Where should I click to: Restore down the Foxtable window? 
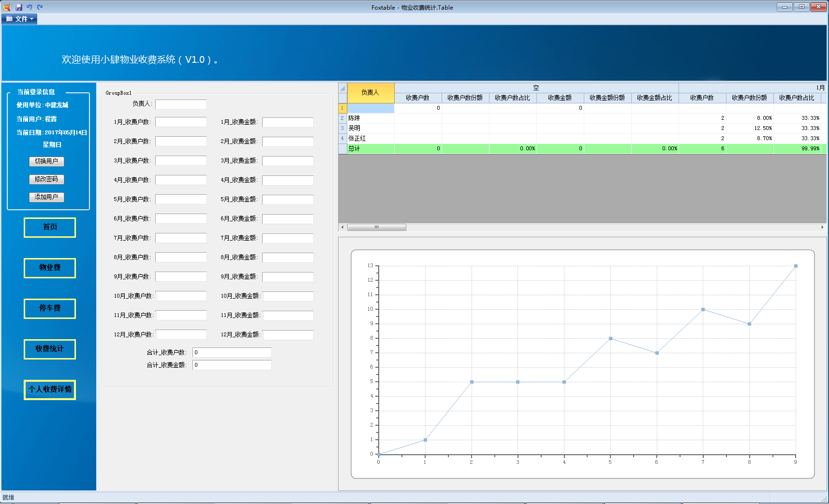point(801,7)
